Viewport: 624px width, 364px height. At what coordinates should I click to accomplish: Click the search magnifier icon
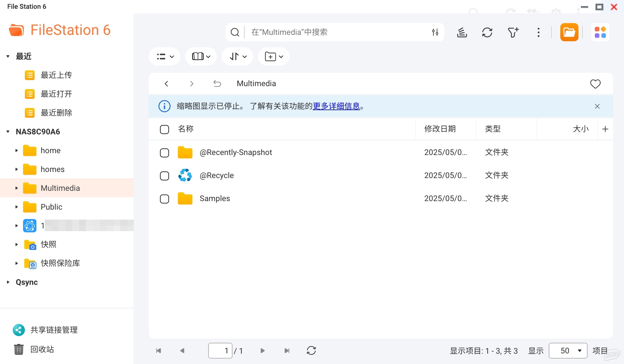235,32
